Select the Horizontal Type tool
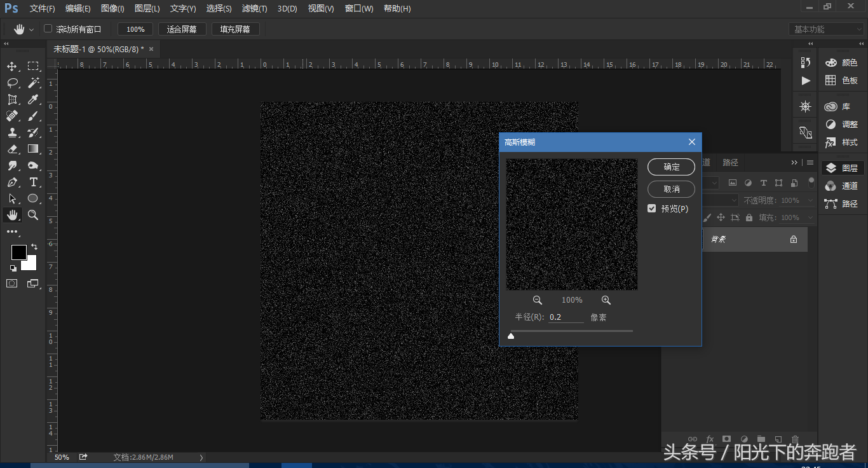This screenshot has width=868, height=468. [33, 182]
